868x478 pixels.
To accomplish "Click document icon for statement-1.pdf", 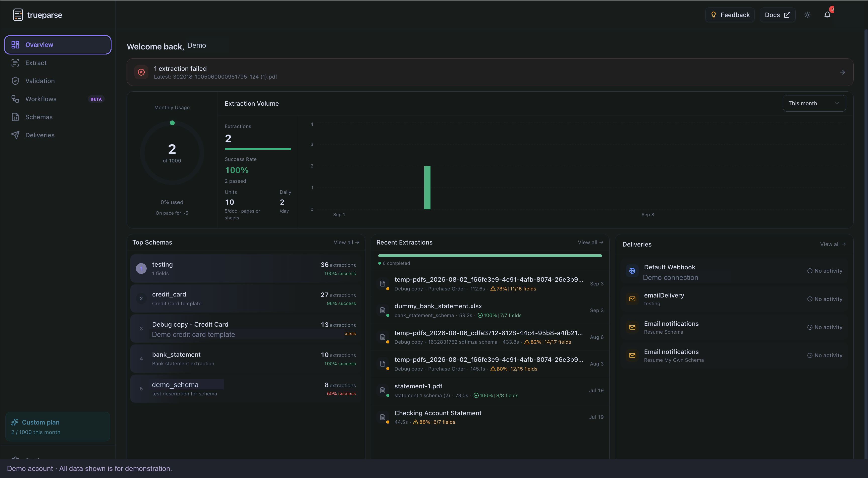I will 383,390.
